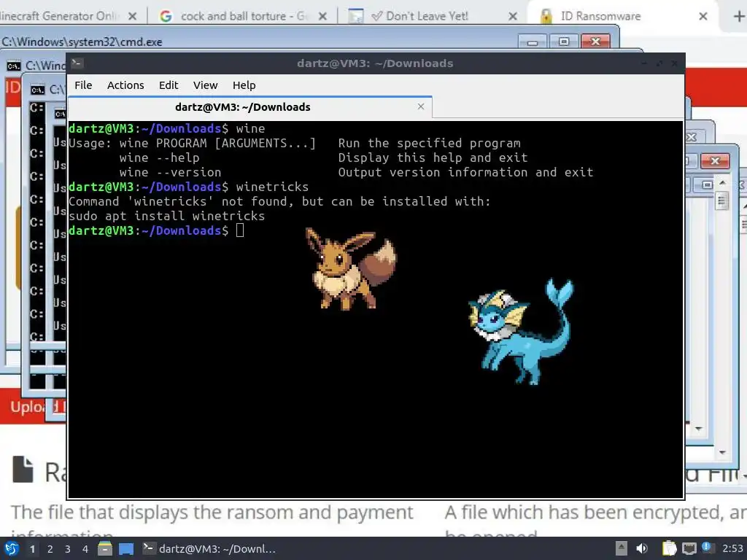
Task: Maximize the topmost cmd.exe window
Action: tap(564, 42)
